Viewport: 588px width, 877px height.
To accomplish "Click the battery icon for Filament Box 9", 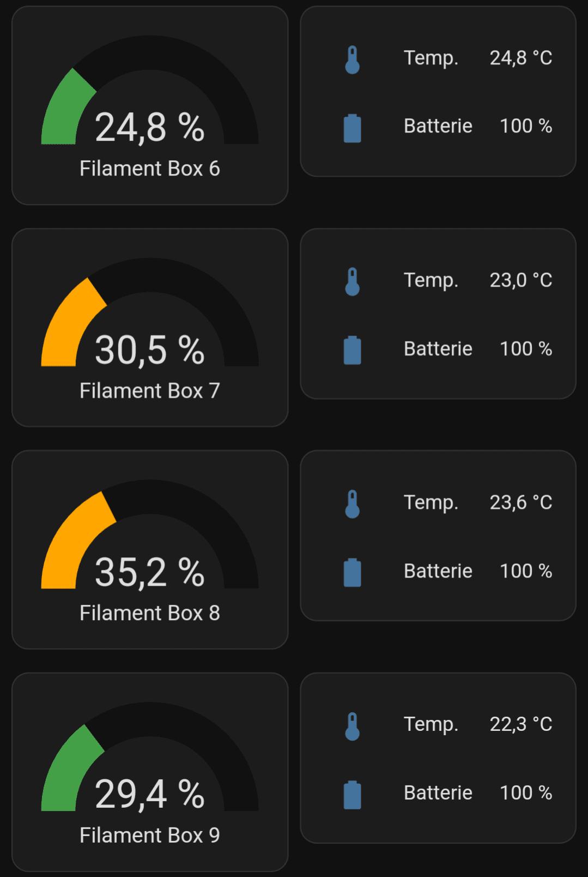I will (x=353, y=795).
